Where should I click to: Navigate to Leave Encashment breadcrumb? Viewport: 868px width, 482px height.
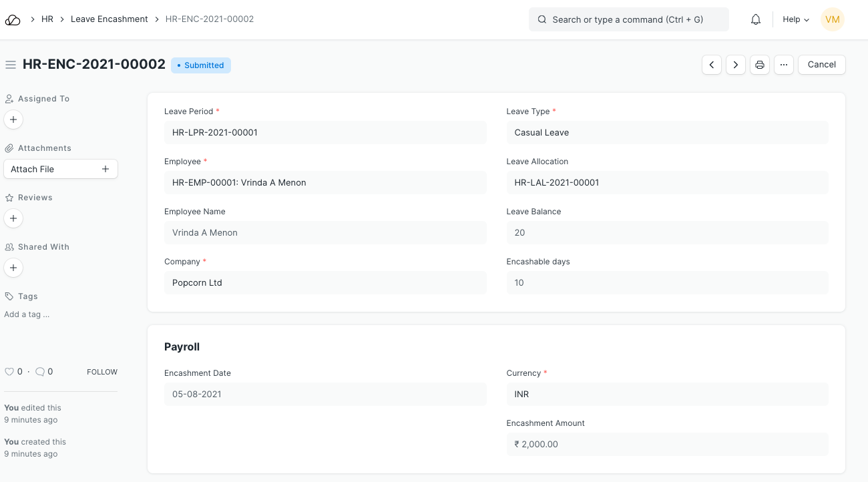click(x=110, y=19)
